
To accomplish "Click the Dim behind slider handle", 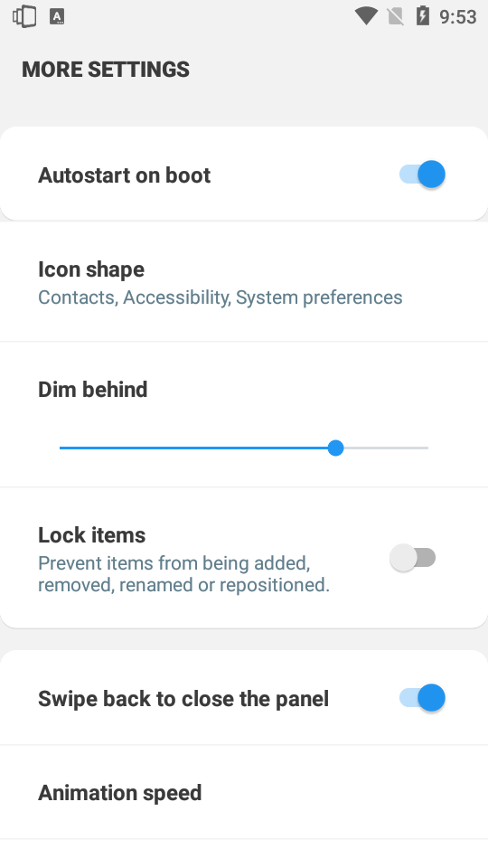I will click(x=335, y=448).
